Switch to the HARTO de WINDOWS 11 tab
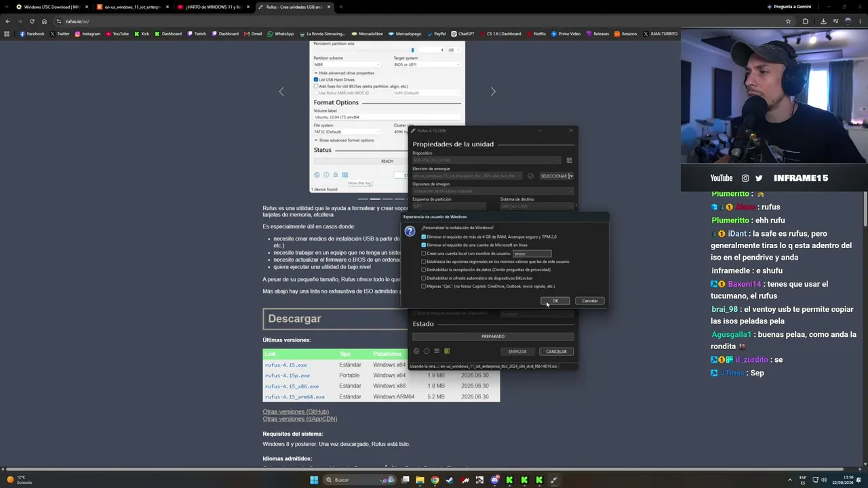868x488 pixels. coord(213,7)
